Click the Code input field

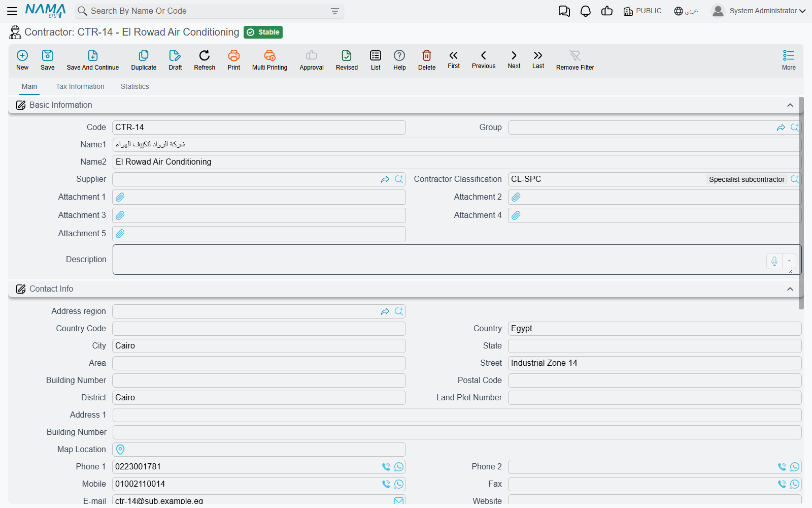tap(259, 128)
